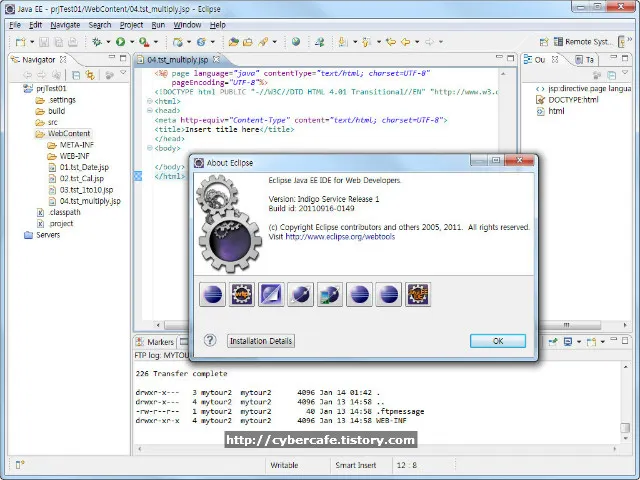The image size is (640, 480).
Task: Click Collapse All icon in Navigator toolbar
Action: click(76, 75)
